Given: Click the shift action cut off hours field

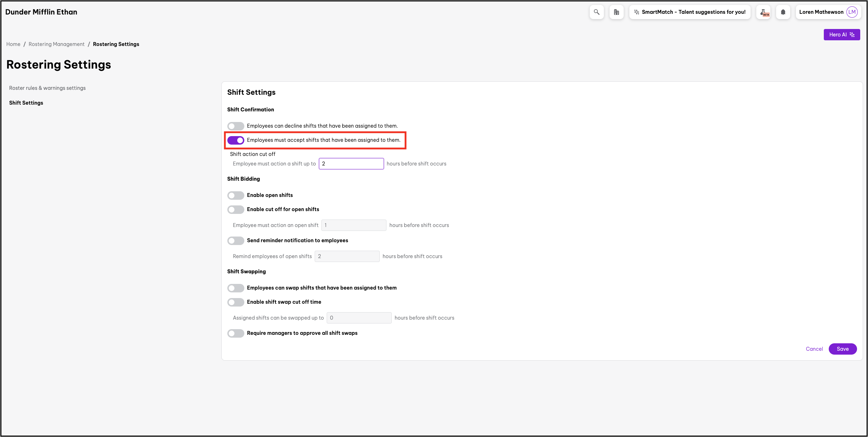Looking at the screenshot, I should (x=351, y=164).
